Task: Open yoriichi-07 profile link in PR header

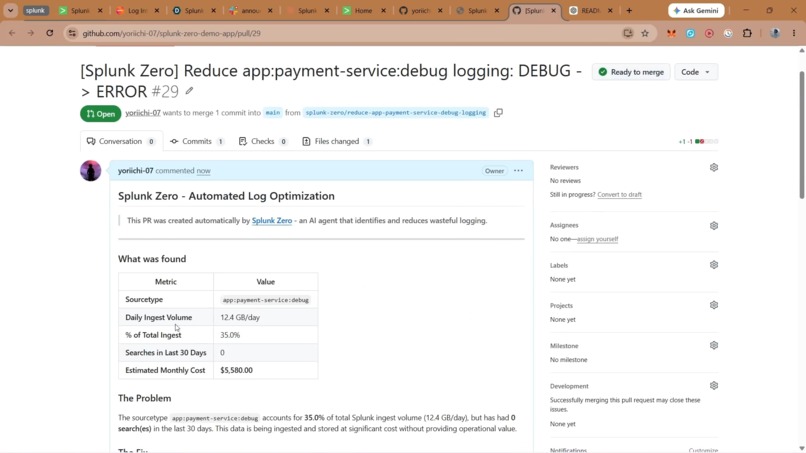Action: 143,113
